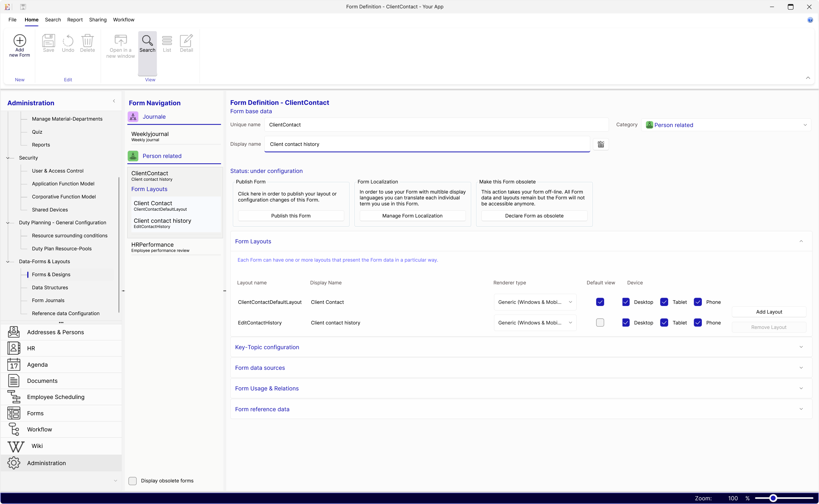This screenshot has width=819, height=504.
Task: Select HRPerformance form in navigation
Action: pos(175,247)
